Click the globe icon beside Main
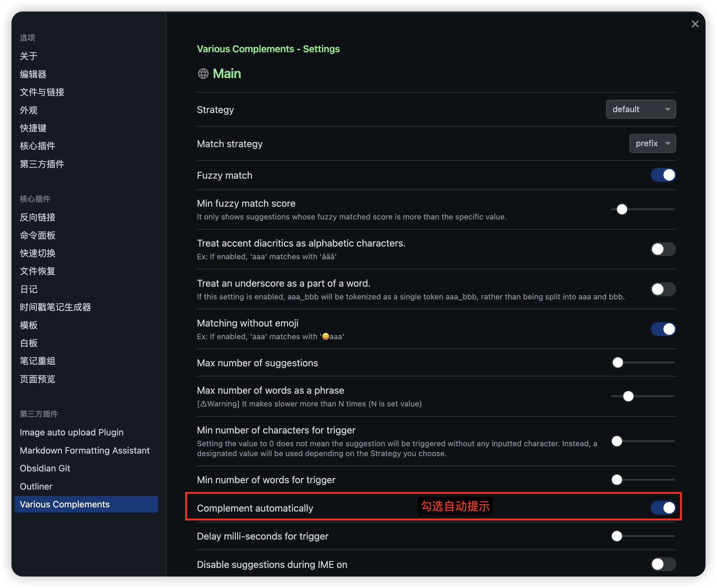 (x=203, y=74)
